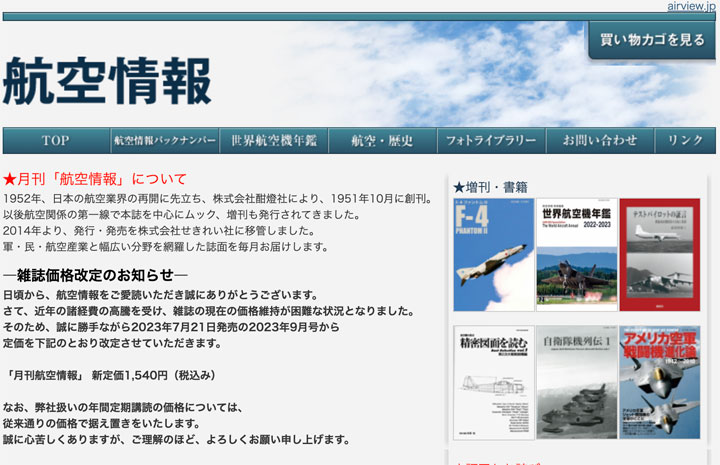Select 世界航空機年鑑 2022-2023 book cover
This screenshot has width=720, height=465.
[576, 255]
